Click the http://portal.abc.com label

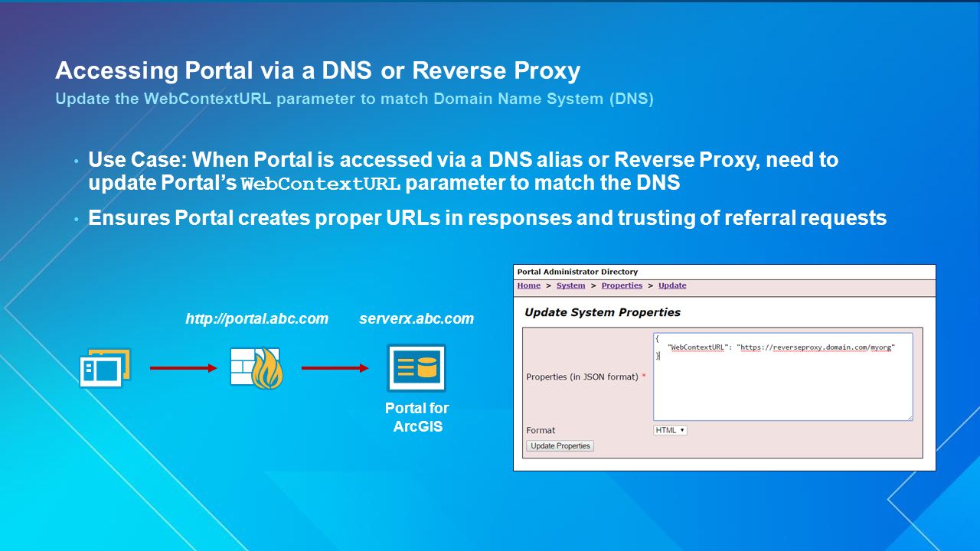pos(256,318)
